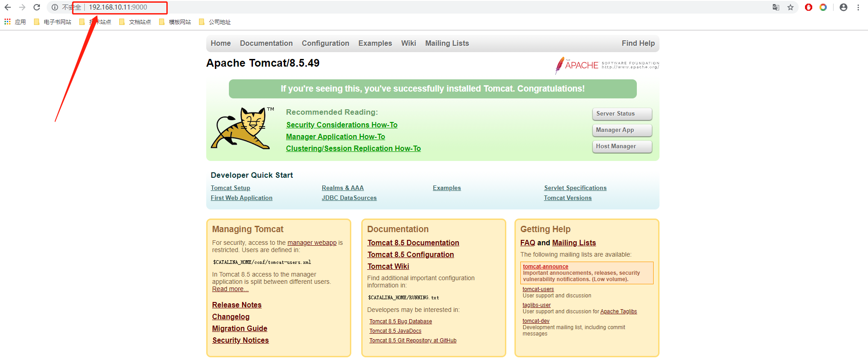This screenshot has width=868, height=360.
Task: Open the Google Translate icon in address bar
Action: [776, 7]
